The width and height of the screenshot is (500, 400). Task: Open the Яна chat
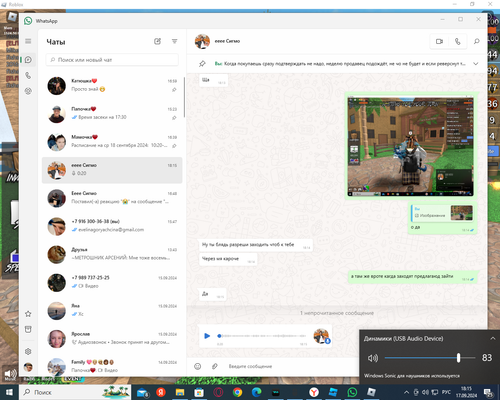112,310
